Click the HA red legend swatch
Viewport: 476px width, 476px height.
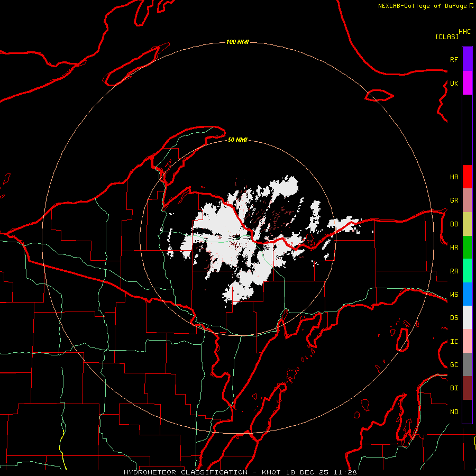click(467, 177)
